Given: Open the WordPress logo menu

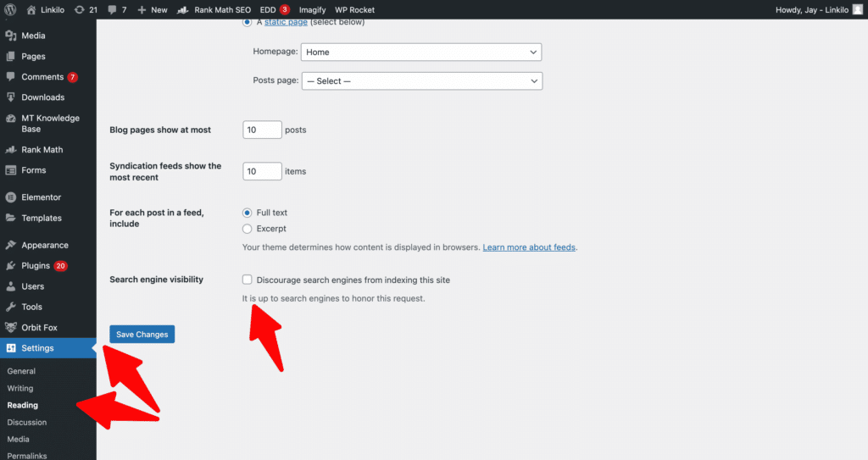Looking at the screenshot, I should click(10, 9).
